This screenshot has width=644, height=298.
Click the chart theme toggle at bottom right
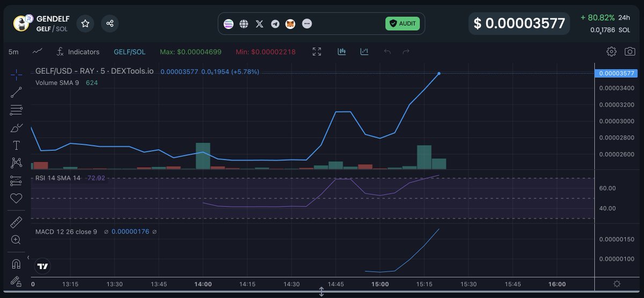tap(617, 284)
